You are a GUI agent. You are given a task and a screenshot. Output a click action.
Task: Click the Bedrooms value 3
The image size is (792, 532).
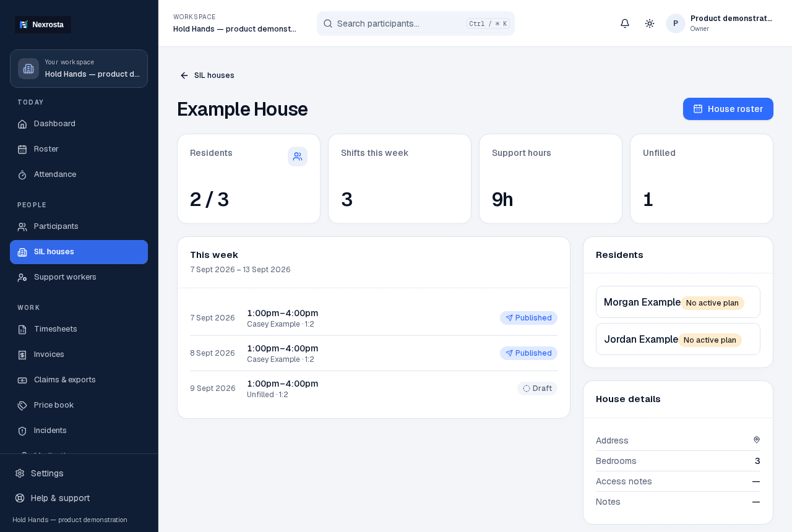pos(757,461)
